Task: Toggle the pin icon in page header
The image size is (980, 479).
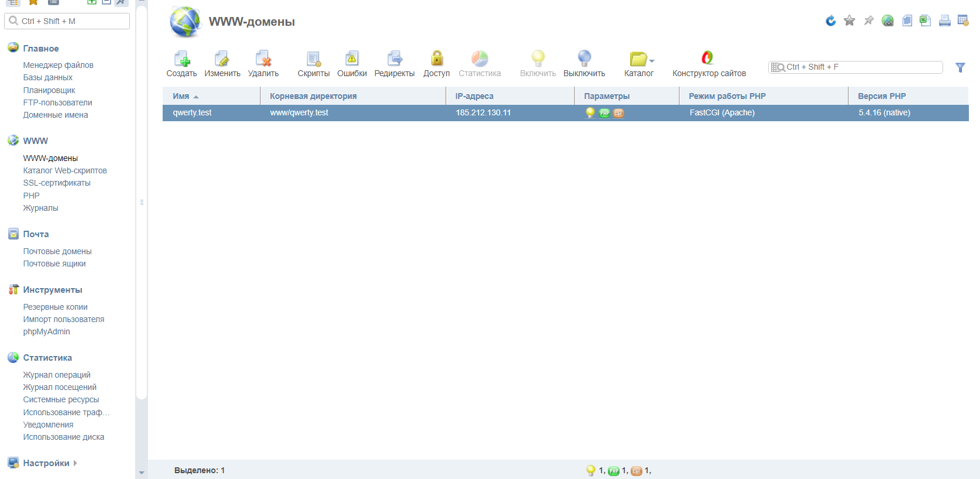Action: pyautogui.click(x=869, y=21)
